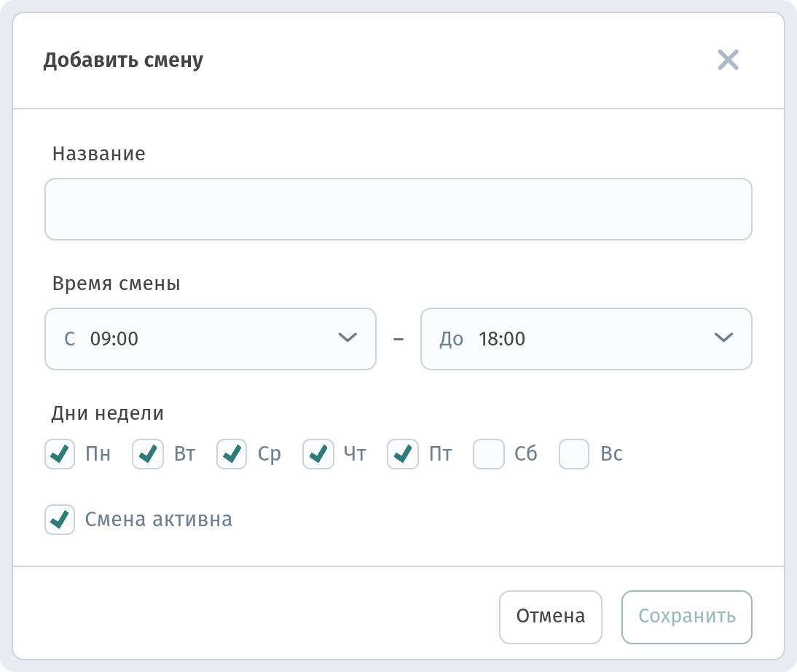Click the Время смены label
Screen dimensions: 797x672
point(117,284)
